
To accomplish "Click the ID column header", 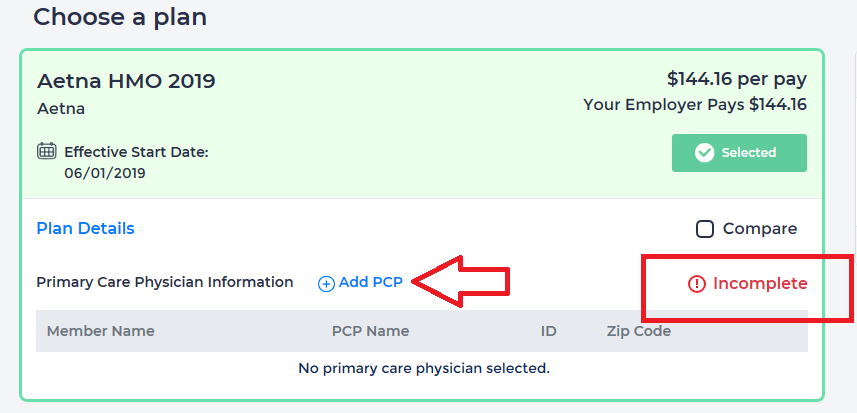I will click(x=548, y=331).
